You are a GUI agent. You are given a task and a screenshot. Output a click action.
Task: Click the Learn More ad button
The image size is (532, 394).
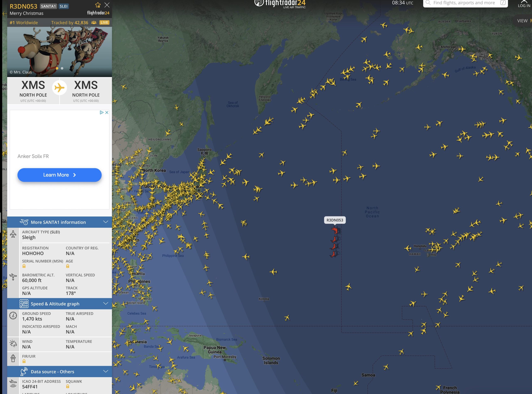[59, 175]
